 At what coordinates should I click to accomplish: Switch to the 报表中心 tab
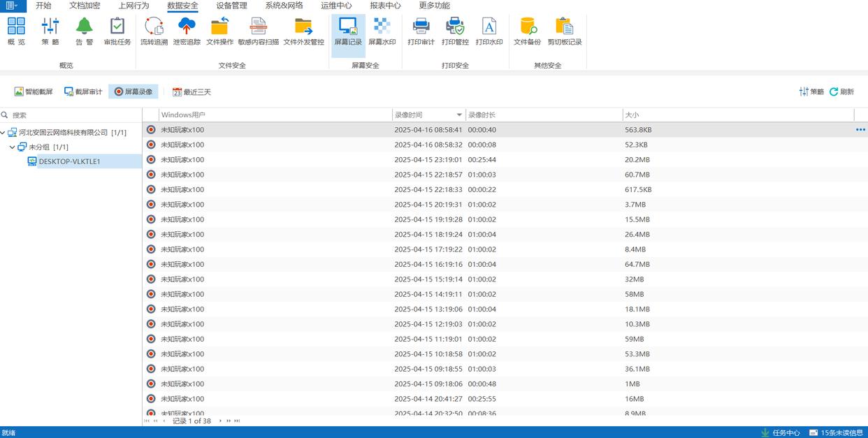tap(385, 6)
